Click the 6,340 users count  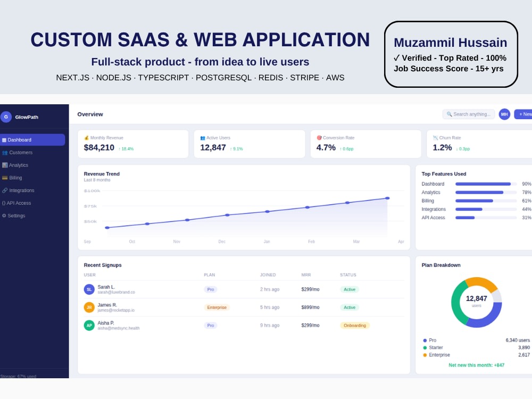click(518, 340)
